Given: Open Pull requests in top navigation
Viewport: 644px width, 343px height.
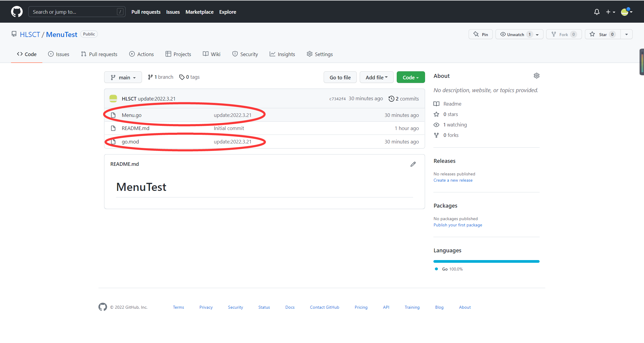Looking at the screenshot, I should pyautogui.click(x=146, y=12).
